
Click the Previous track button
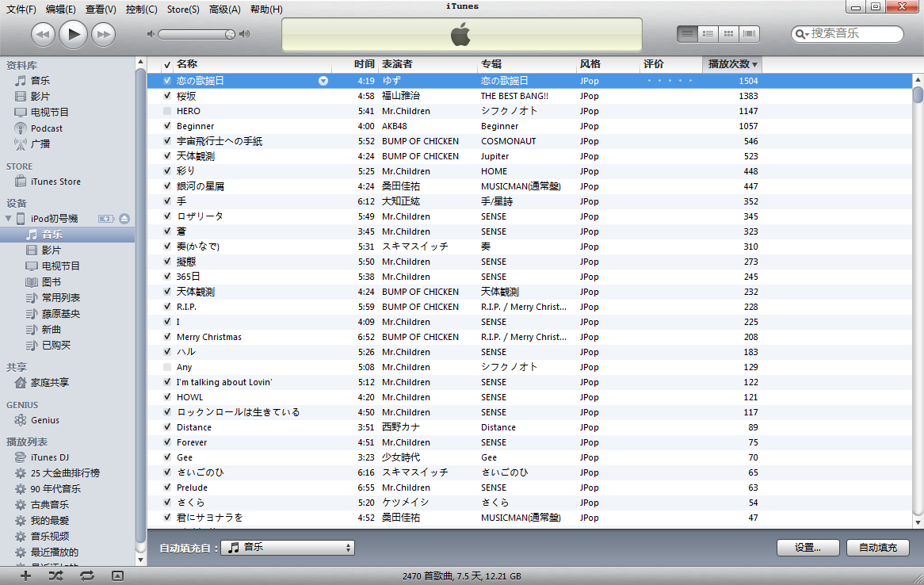click(x=43, y=34)
